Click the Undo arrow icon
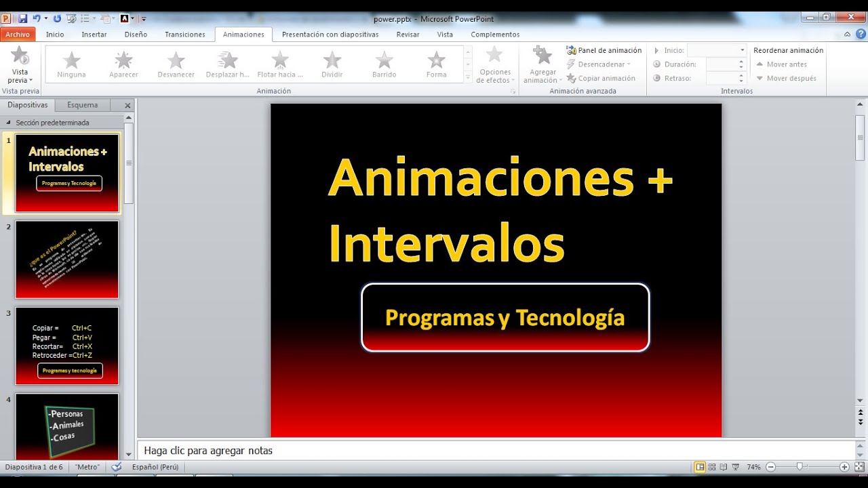The width and height of the screenshot is (868, 488). [37, 19]
